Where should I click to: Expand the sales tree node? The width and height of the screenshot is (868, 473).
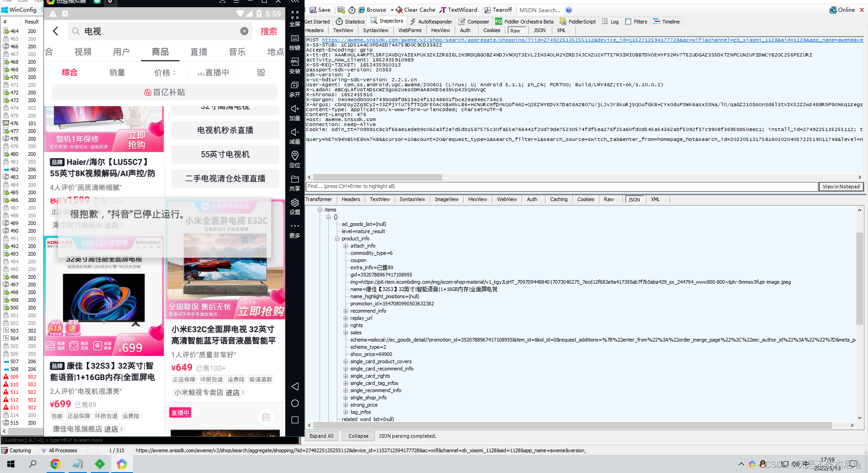coord(345,333)
